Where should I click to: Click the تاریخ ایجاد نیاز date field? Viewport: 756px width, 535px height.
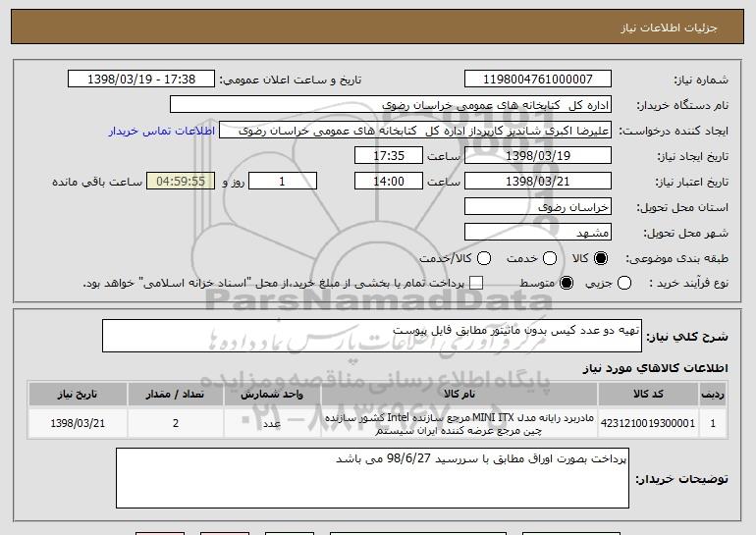(536, 156)
